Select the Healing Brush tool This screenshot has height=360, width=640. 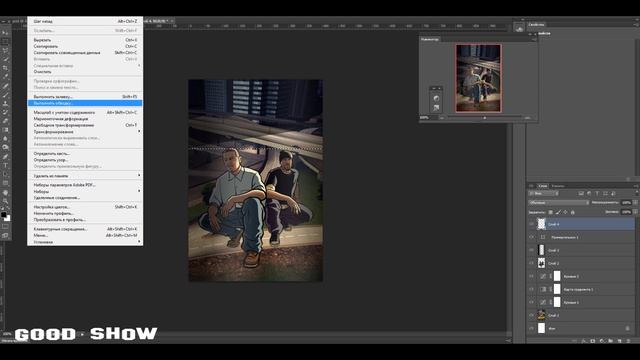coord(5,86)
